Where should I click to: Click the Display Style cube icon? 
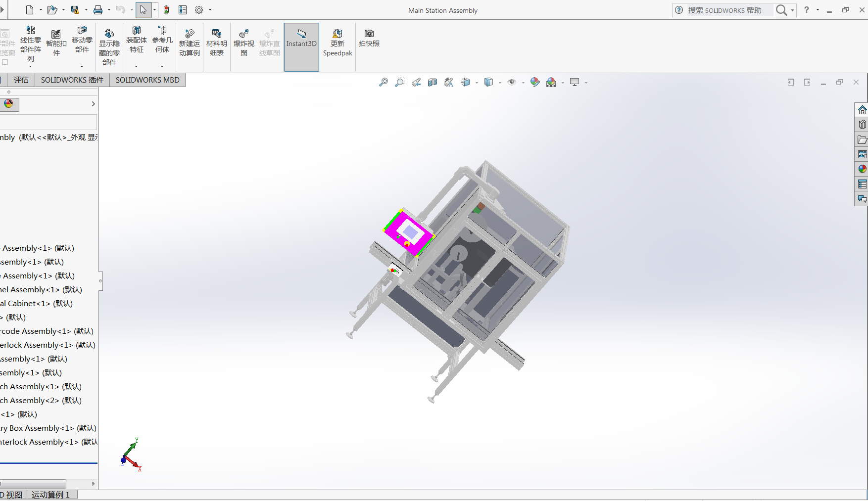pyautogui.click(x=489, y=82)
